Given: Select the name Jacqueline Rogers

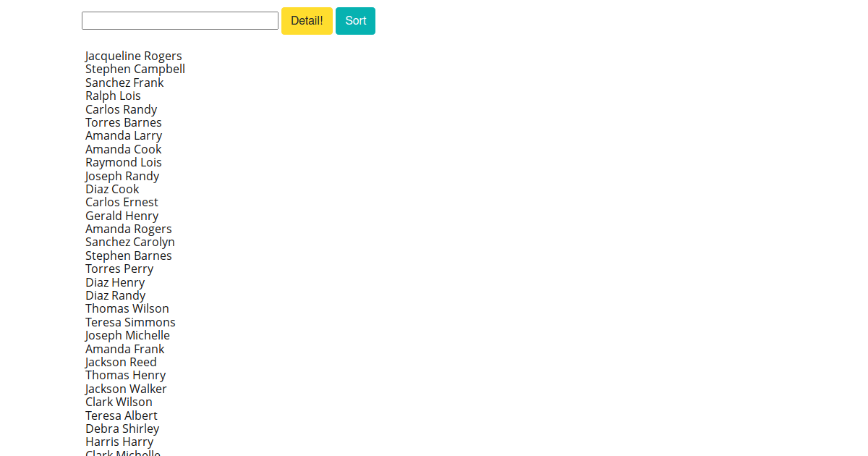Looking at the screenshot, I should [134, 56].
